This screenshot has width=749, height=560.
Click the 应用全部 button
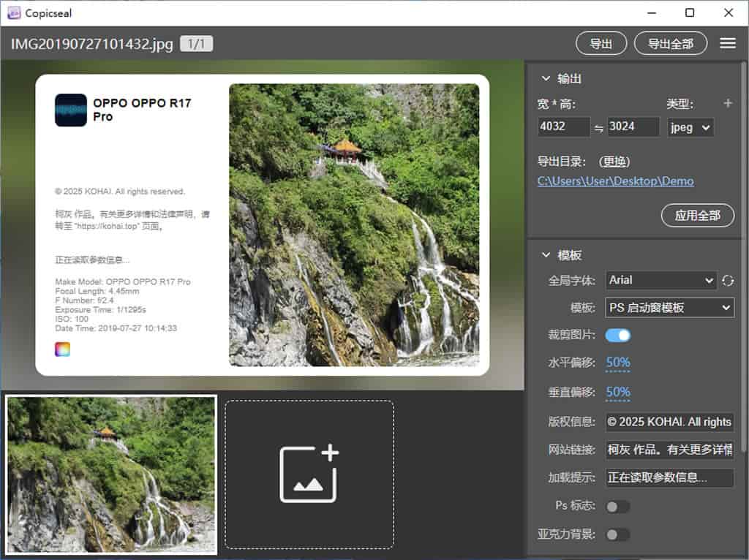tap(697, 216)
